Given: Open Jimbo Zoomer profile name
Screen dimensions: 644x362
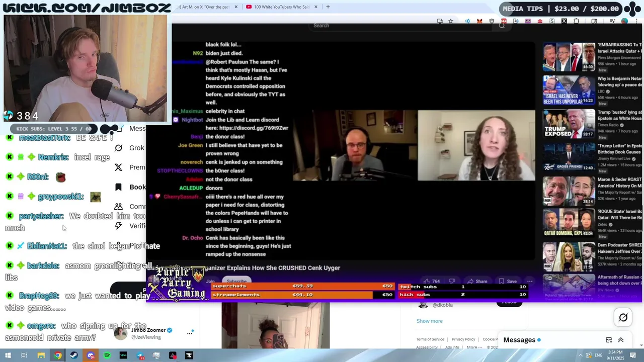Looking at the screenshot, I should (148, 330).
